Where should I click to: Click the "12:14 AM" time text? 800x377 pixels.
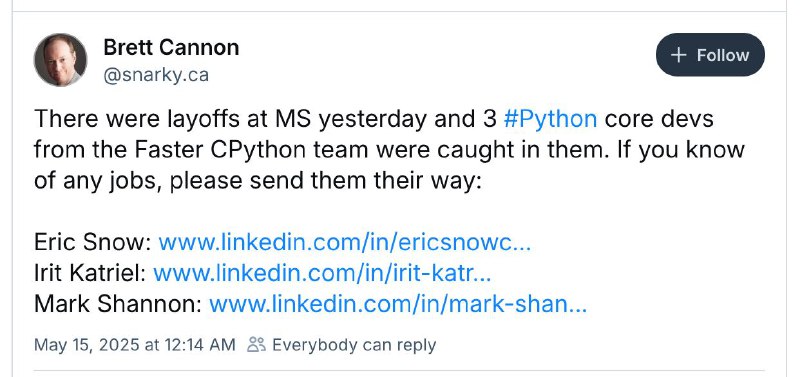(x=200, y=345)
